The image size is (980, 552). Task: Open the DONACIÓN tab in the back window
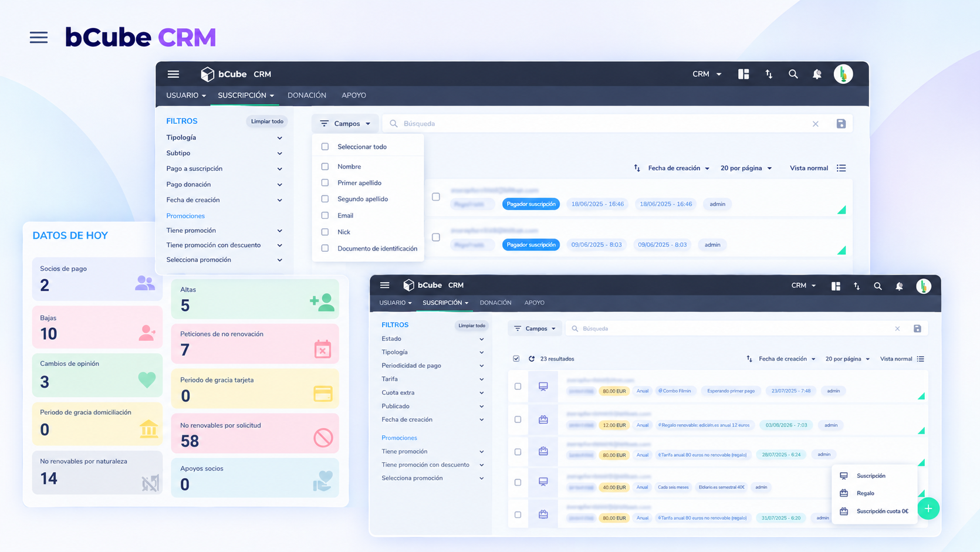click(x=307, y=95)
